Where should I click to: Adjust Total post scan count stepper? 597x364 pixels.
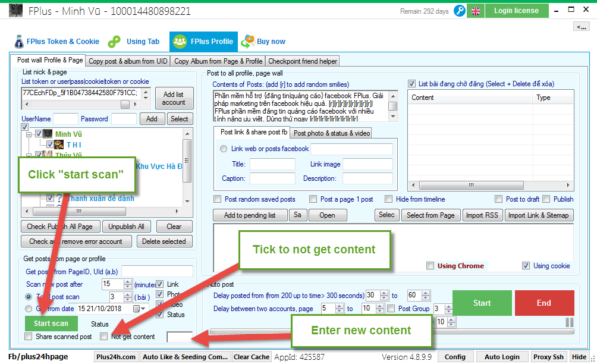point(128,297)
